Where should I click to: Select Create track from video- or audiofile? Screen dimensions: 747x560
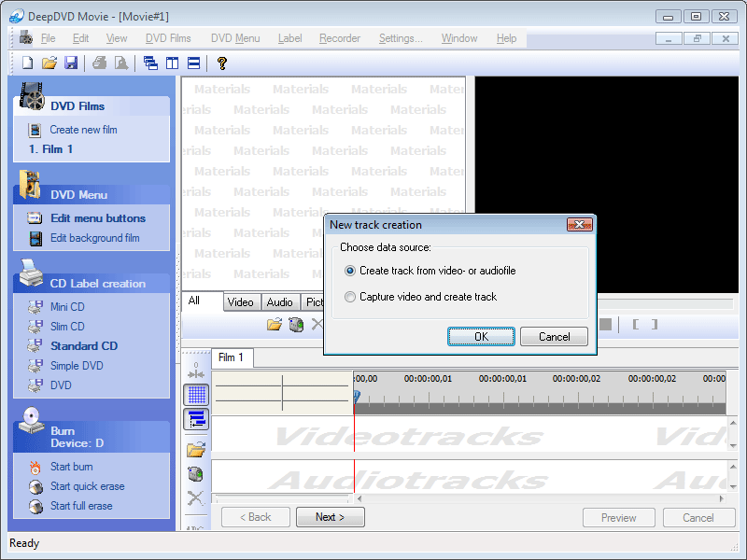coord(430,271)
